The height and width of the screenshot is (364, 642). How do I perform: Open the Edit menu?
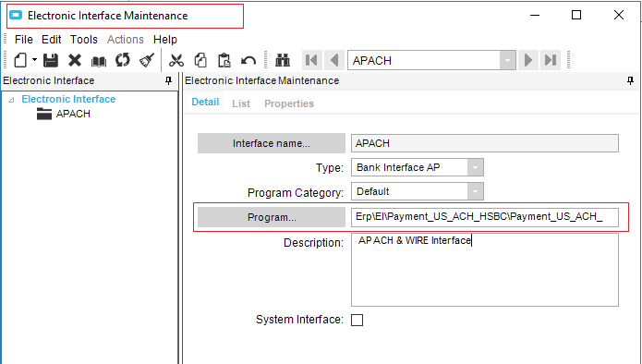click(x=51, y=40)
